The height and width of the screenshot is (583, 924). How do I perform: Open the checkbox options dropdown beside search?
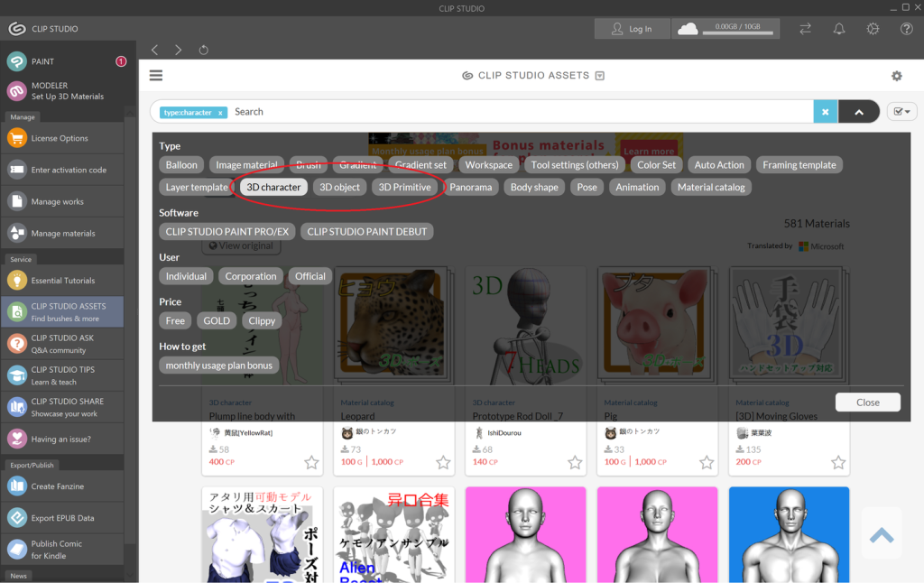coord(901,111)
